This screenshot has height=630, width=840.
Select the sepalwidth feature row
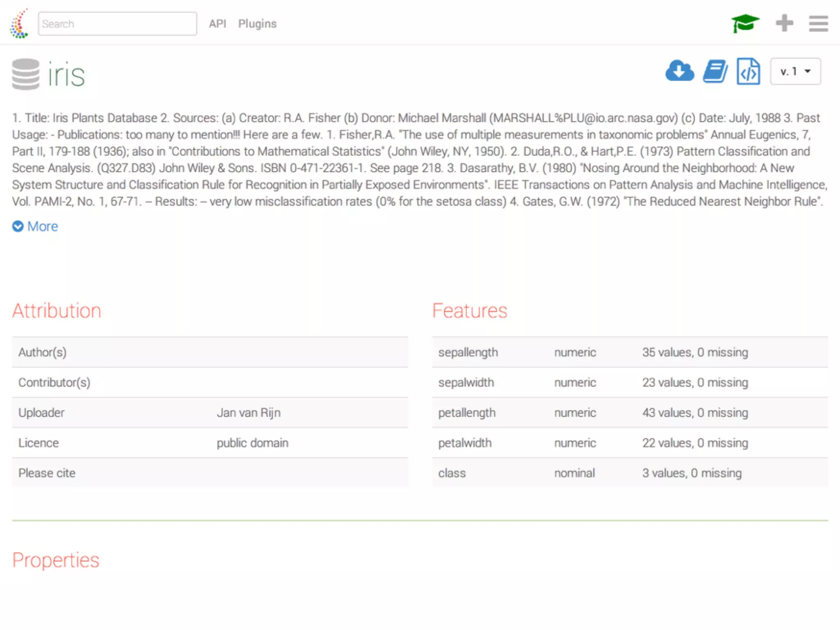pyautogui.click(x=466, y=382)
